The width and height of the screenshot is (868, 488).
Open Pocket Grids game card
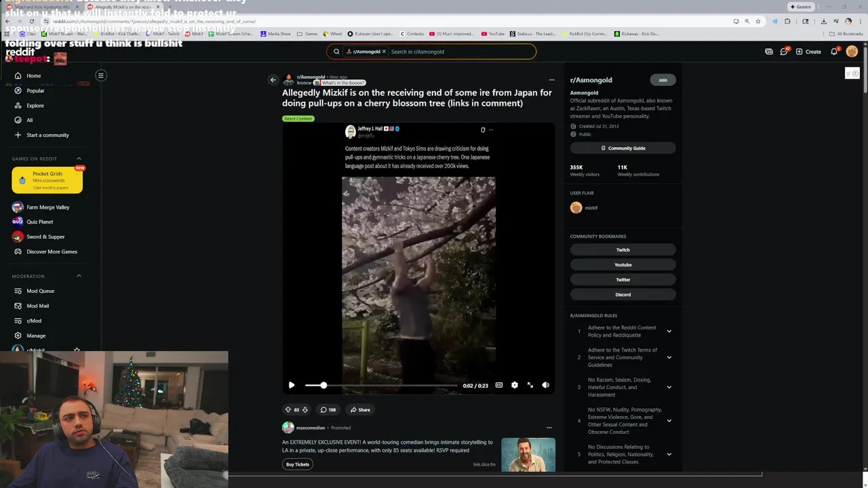coord(47,180)
